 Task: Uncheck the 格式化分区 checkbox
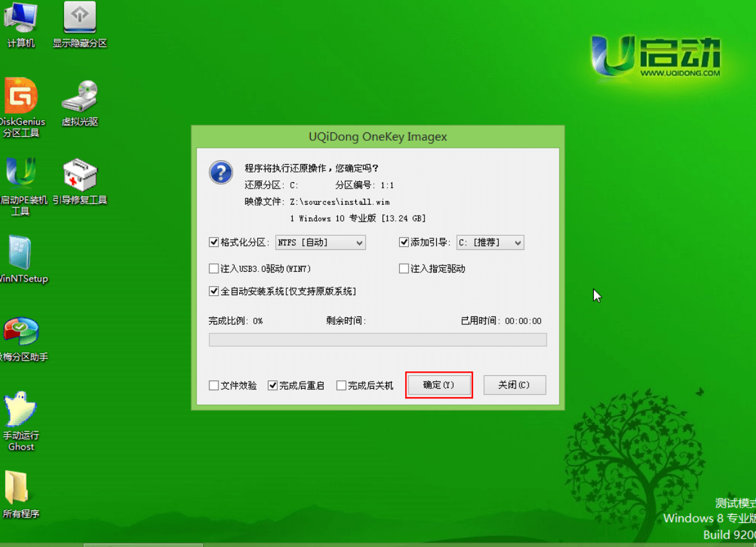tap(214, 242)
